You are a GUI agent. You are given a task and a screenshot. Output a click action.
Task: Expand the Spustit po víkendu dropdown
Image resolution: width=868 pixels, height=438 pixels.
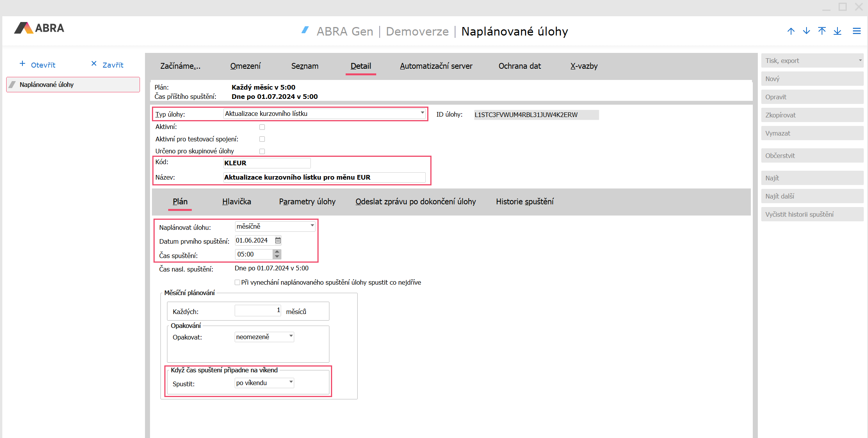click(291, 382)
